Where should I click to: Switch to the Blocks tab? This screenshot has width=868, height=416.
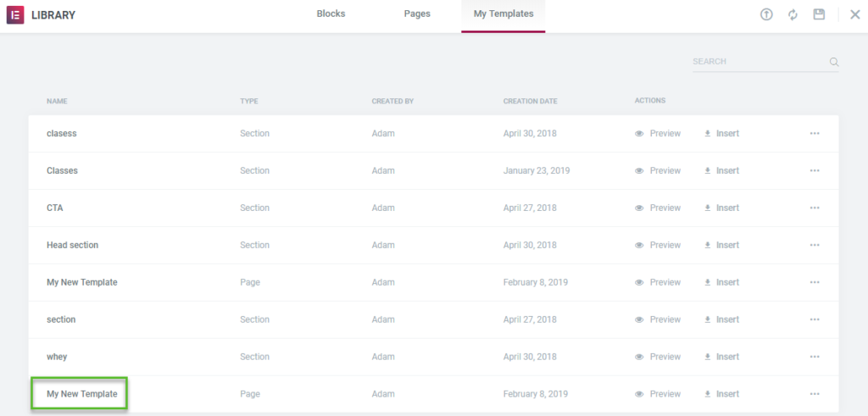click(x=331, y=14)
